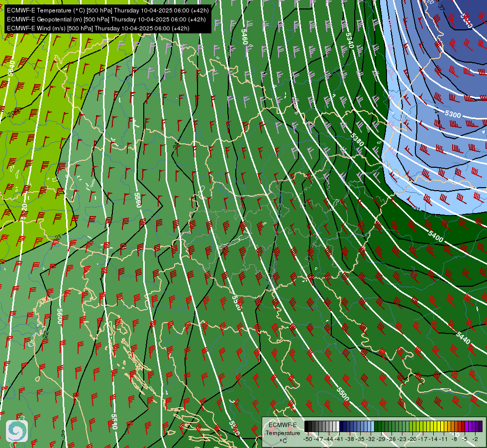Click the -35 legend tick label
Image resolution: width=487 pixels, height=448 pixels.
pyautogui.click(x=361, y=439)
